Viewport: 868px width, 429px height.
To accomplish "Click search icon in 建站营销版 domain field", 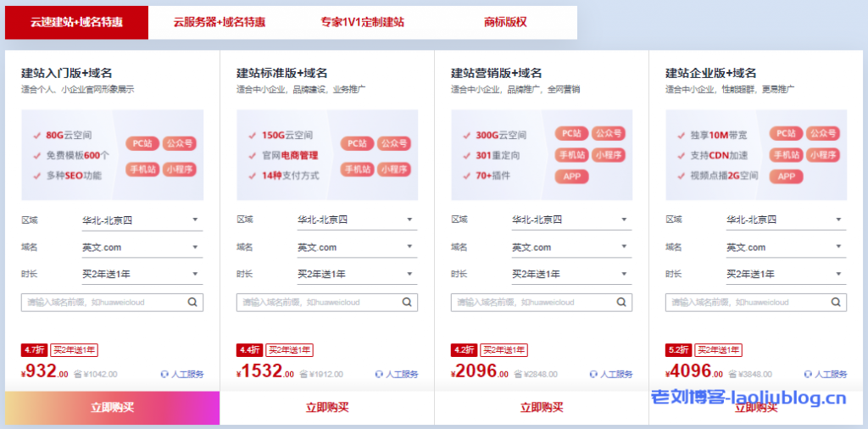I will tap(622, 302).
